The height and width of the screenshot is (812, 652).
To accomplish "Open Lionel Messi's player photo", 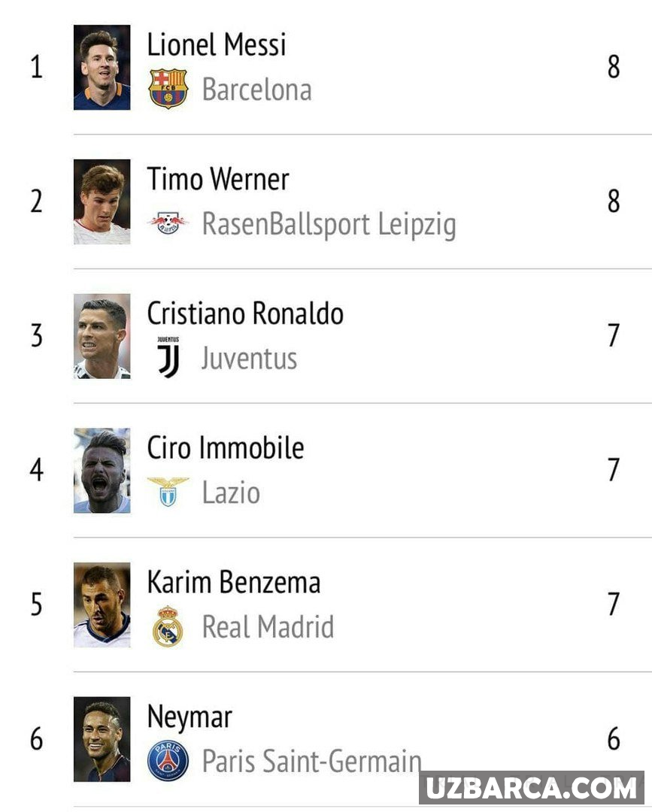I will pos(102,68).
